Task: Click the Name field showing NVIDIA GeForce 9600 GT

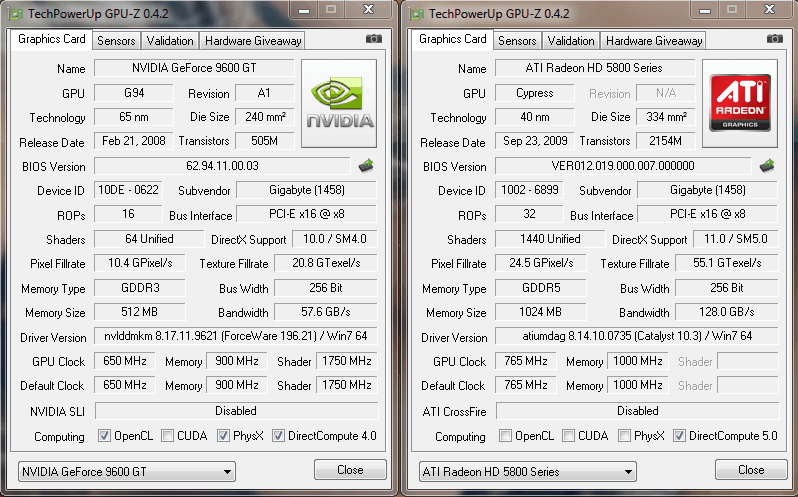Action: pos(194,68)
